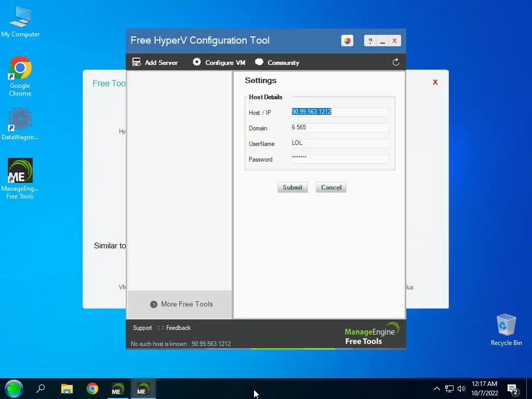Click the arrow icon beside More Free Tools
This screenshot has width=532, height=399.
tap(154, 304)
